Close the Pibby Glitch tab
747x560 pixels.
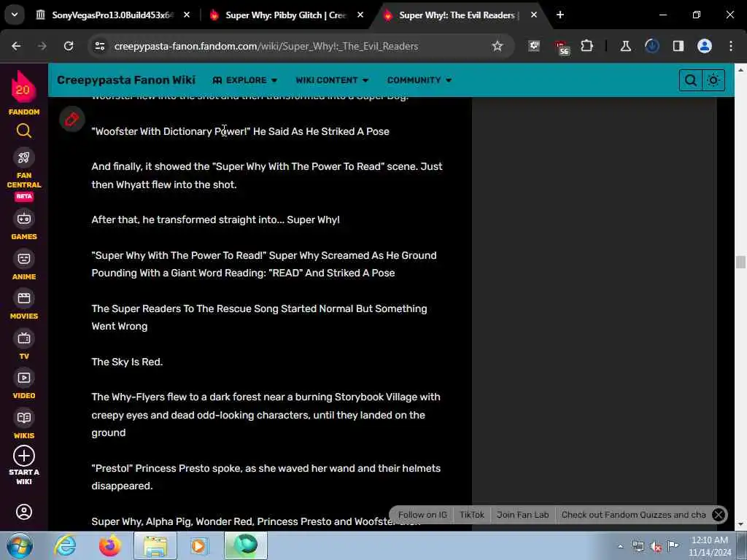[360, 15]
